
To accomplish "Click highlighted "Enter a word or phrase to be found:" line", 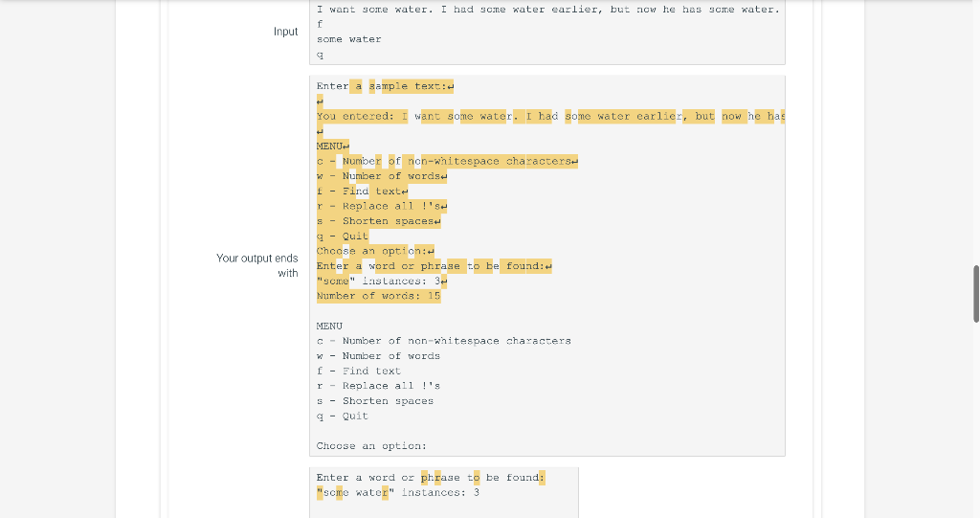I will 434,266.
